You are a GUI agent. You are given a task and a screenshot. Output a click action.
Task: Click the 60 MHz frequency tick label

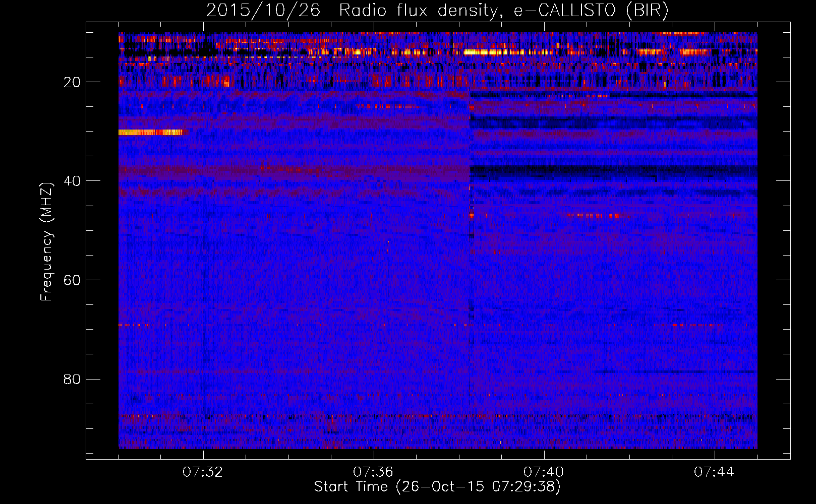[x=73, y=280]
